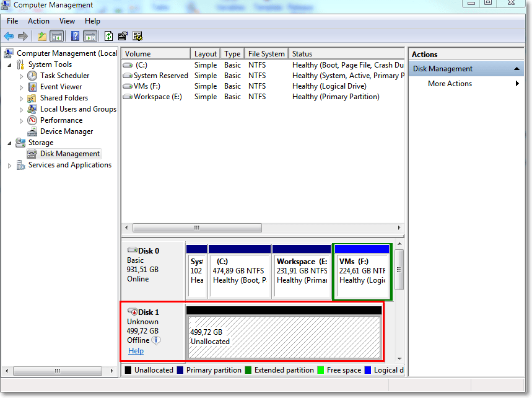
Task: Click the Refresh toolbar icon
Action: tap(108, 37)
